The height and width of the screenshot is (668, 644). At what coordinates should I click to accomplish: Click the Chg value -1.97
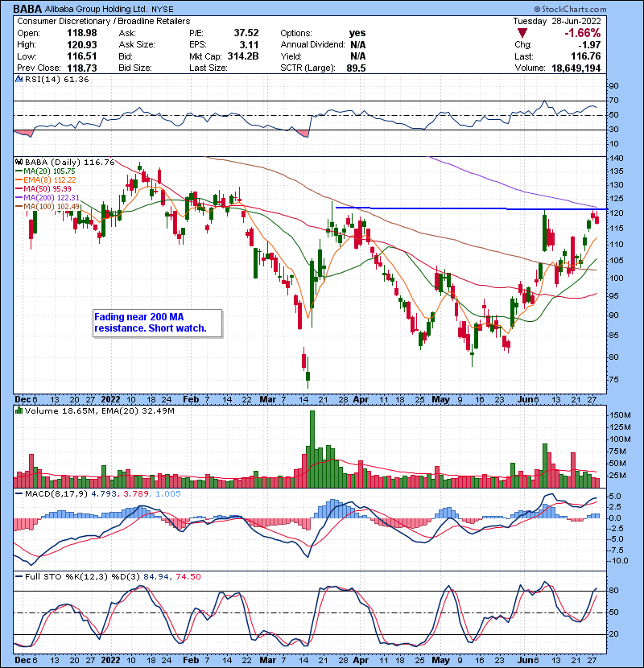(589, 45)
